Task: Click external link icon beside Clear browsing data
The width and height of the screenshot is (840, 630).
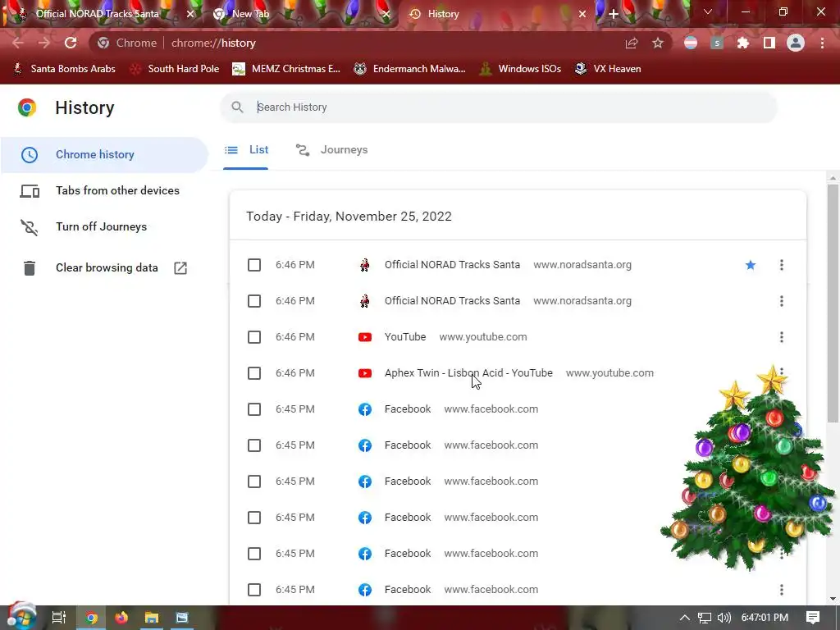Action: click(180, 268)
